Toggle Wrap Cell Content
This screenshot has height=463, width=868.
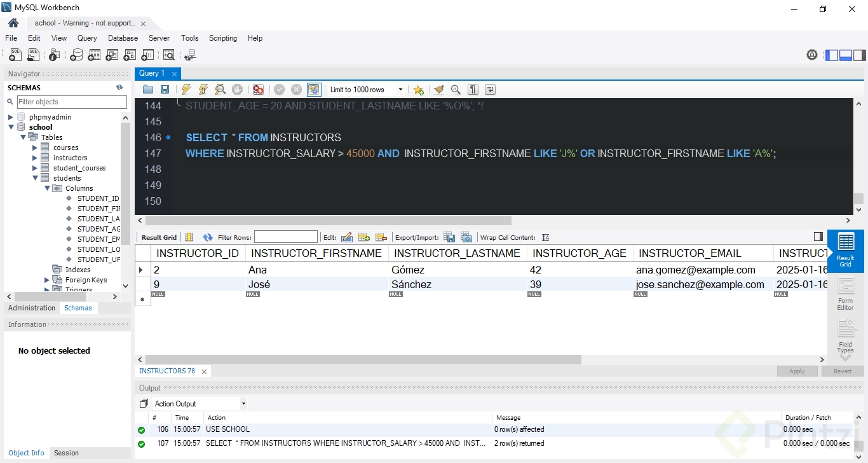545,237
